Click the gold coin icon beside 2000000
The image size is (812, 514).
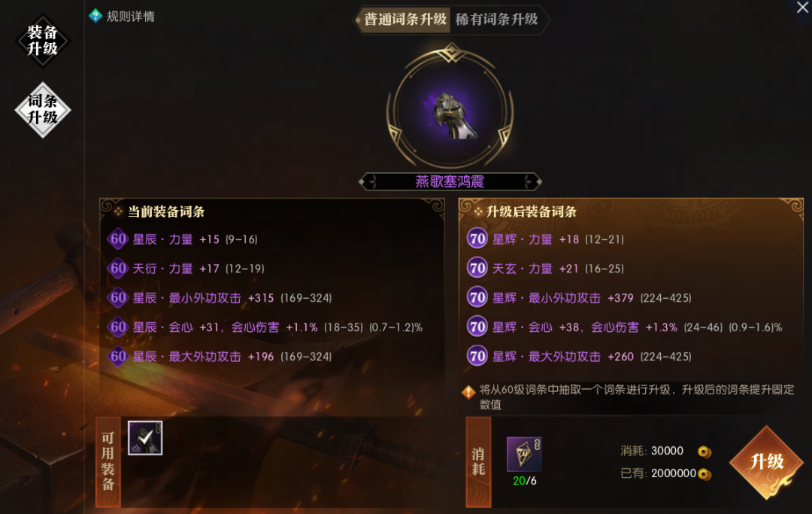704,473
